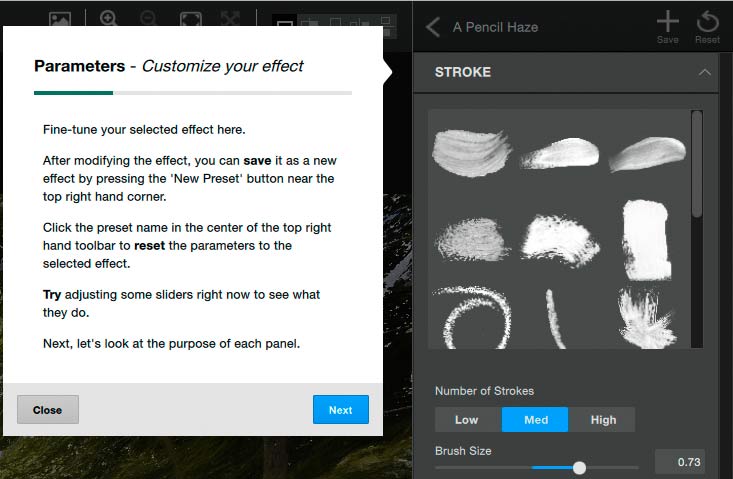
Task: Go back with the left chevron arrow
Action: point(433,27)
